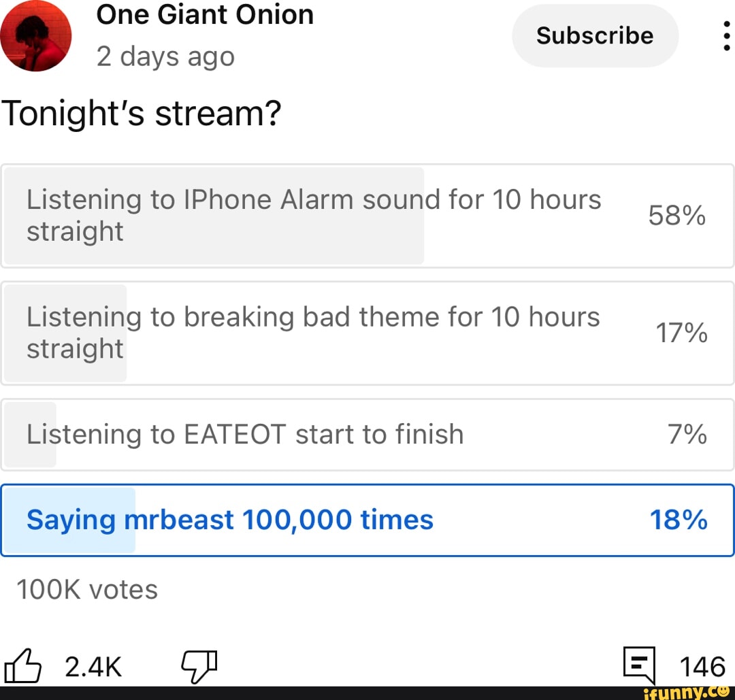Open One Giant Onion's profile avatar
This screenshot has width=735, height=700.
[x=35, y=36]
